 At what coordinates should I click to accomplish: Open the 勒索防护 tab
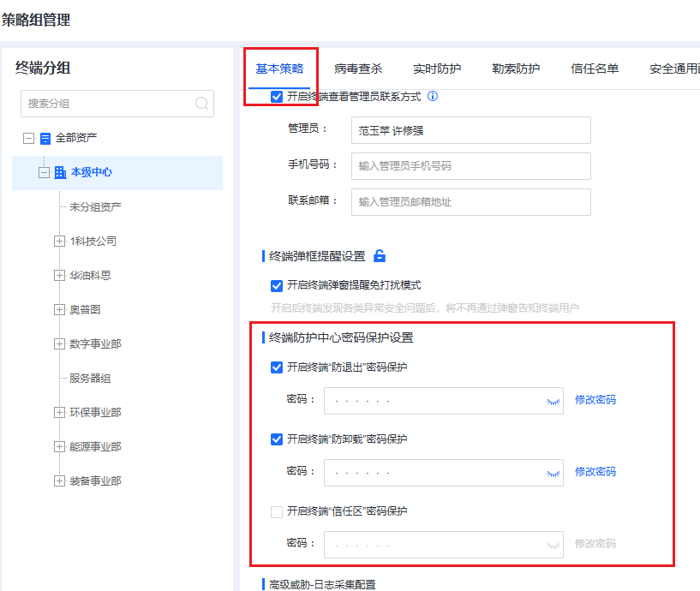pyautogui.click(x=516, y=69)
